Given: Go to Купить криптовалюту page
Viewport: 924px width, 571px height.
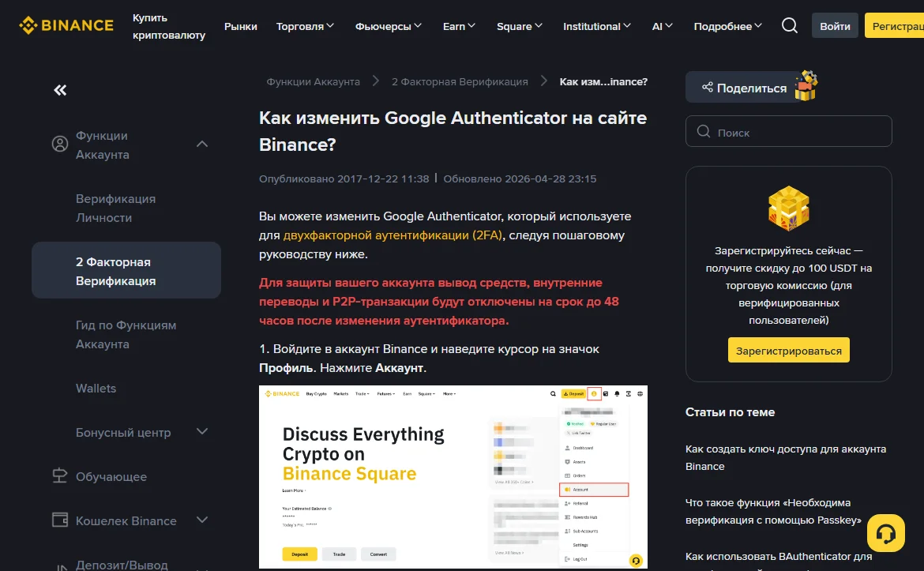Looking at the screenshot, I should [168, 27].
